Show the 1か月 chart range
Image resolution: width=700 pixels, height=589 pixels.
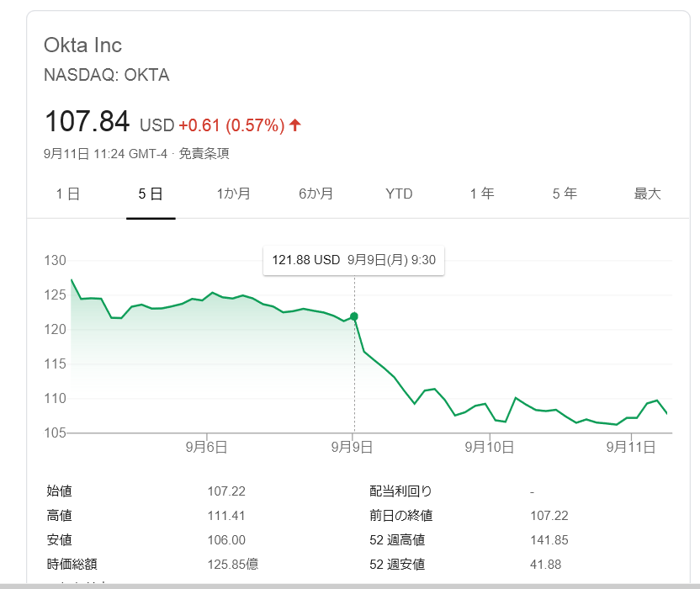233,194
